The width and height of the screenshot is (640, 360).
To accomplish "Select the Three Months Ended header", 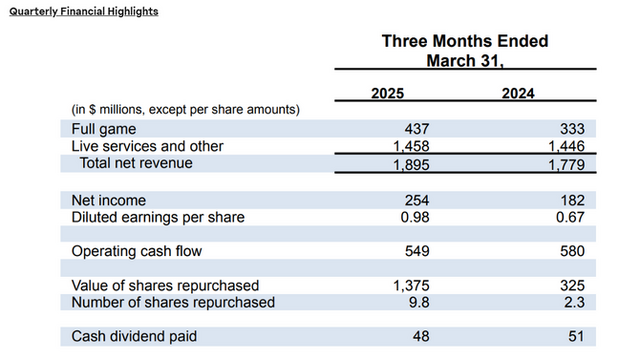I will tap(465, 41).
